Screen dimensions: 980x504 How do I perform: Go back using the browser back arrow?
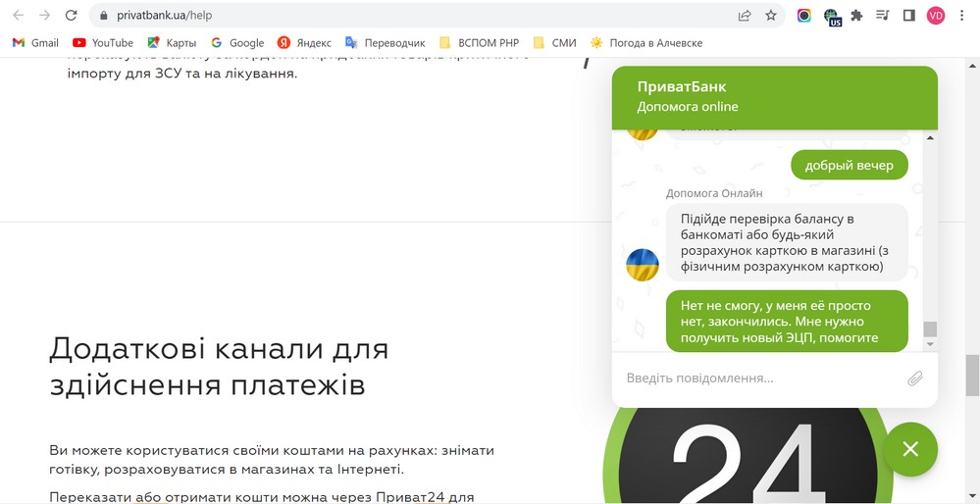[x=18, y=16]
